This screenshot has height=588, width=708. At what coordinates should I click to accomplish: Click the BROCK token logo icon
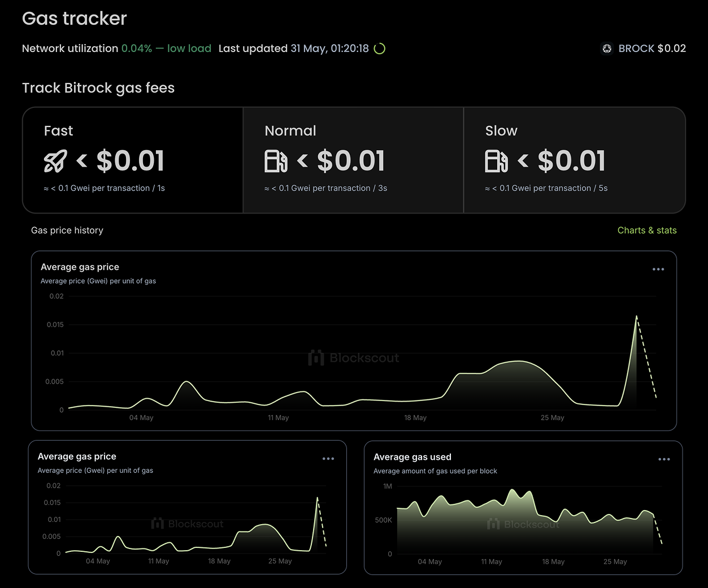pyautogui.click(x=607, y=49)
